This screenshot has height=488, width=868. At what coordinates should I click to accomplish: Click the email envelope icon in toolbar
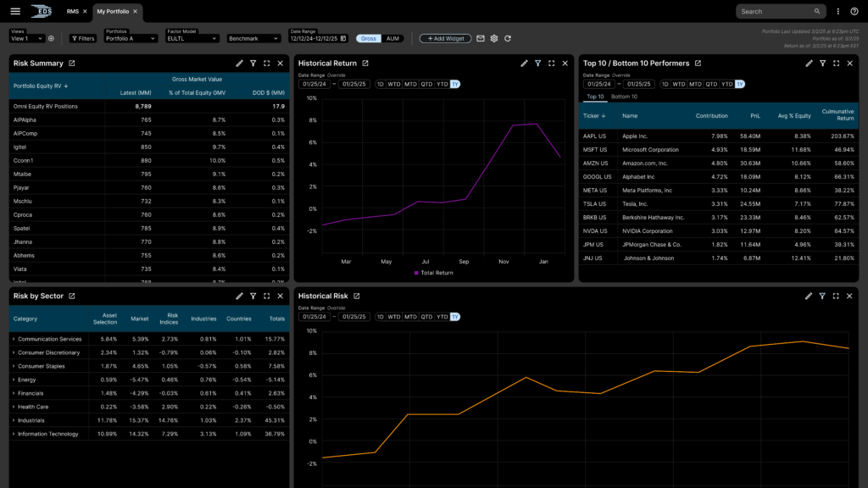pyautogui.click(x=481, y=39)
